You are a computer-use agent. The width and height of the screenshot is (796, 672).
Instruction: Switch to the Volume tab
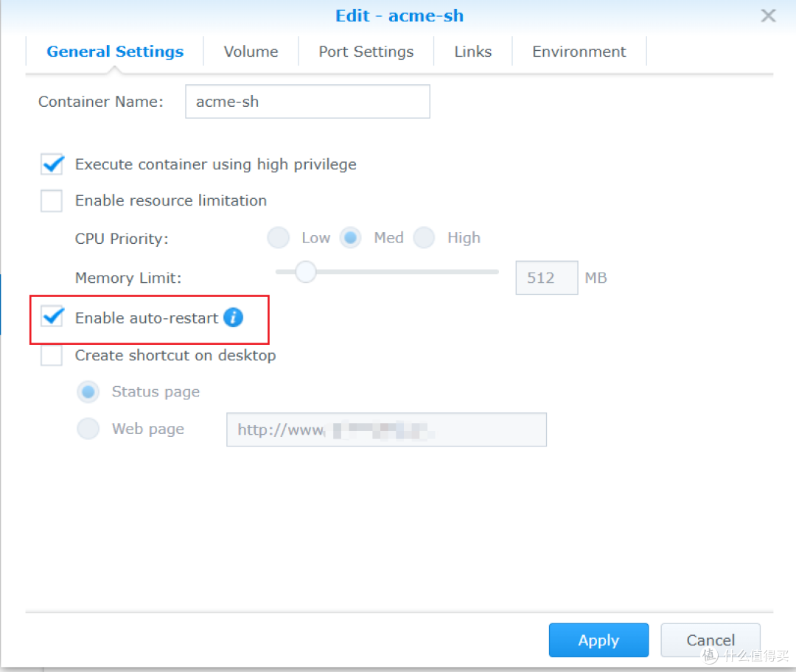click(251, 52)
